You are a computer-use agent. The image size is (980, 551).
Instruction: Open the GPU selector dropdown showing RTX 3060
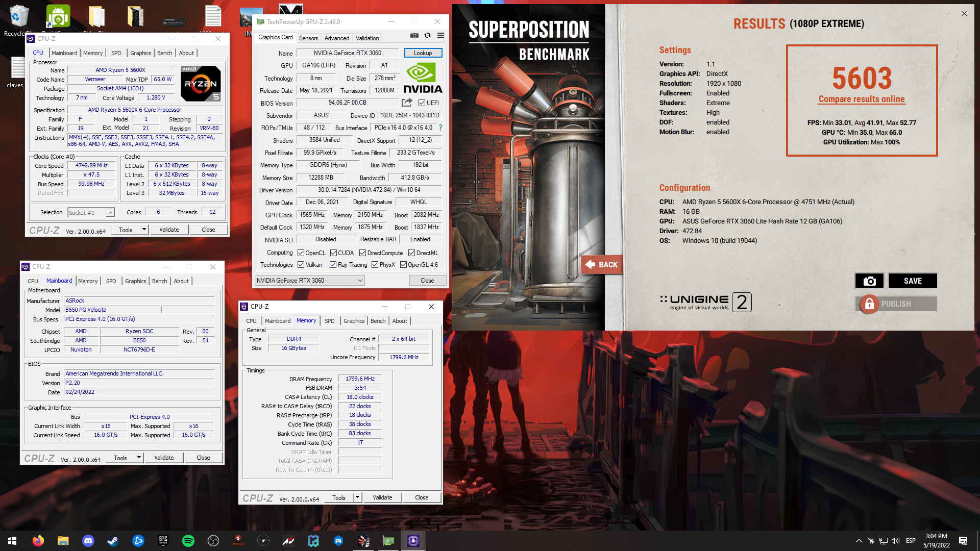point(309,281)
